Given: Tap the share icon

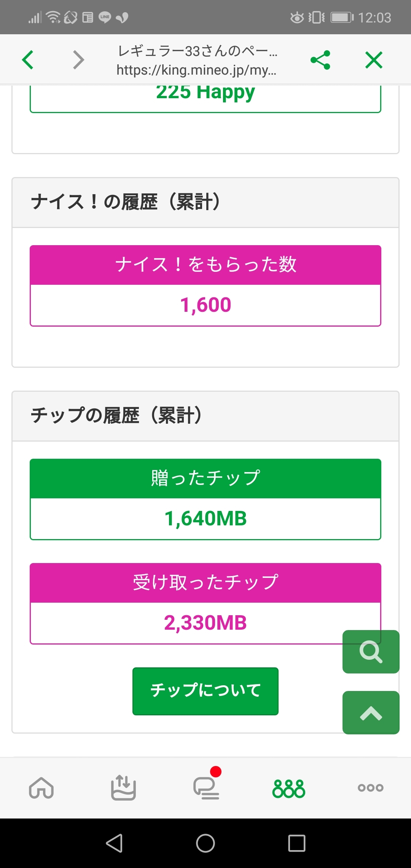Looking at the screenshot, I should pyautogui.click(x=320, y=60).
